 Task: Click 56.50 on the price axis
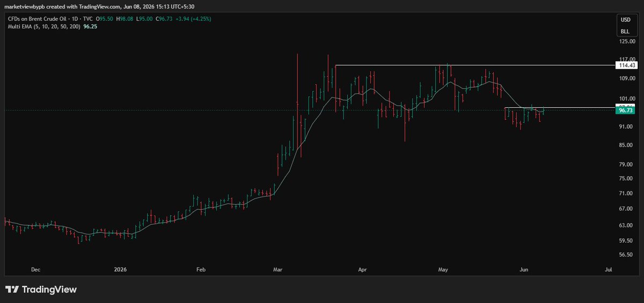tap(627, 255)
